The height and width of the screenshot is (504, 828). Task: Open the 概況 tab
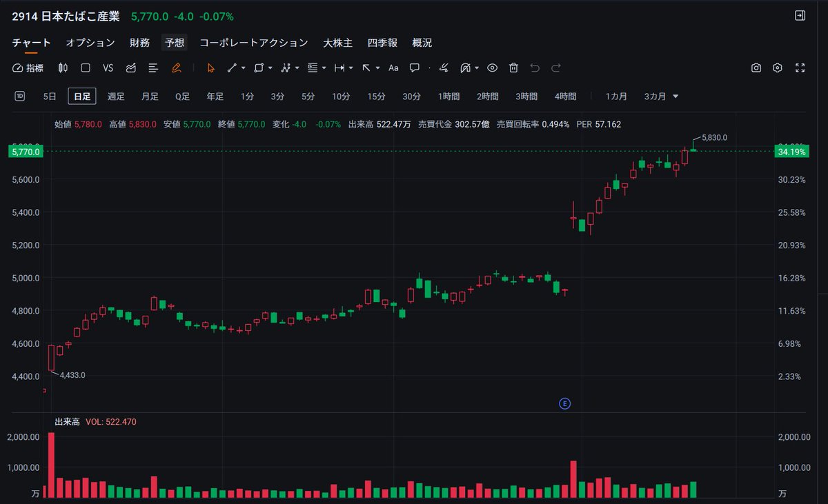click(422, 43)
